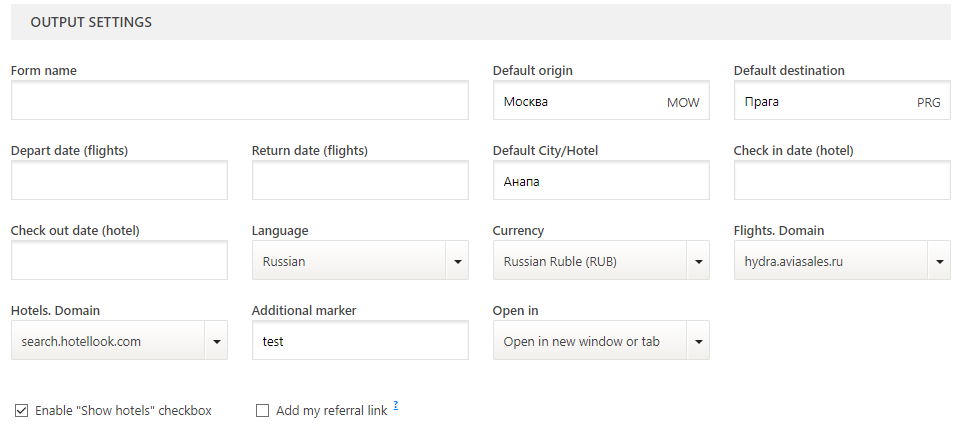Expand the Russian language selector

click(x=360, y=261)
